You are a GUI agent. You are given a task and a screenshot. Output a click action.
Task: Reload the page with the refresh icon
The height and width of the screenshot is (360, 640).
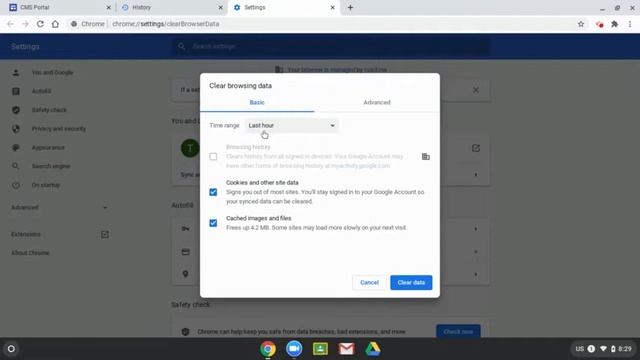[x=40, y=24]
